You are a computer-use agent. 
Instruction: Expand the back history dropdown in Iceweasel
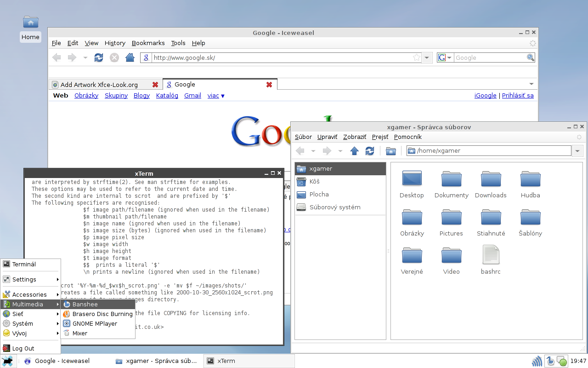pyautogui.click(x=85, y=57)
